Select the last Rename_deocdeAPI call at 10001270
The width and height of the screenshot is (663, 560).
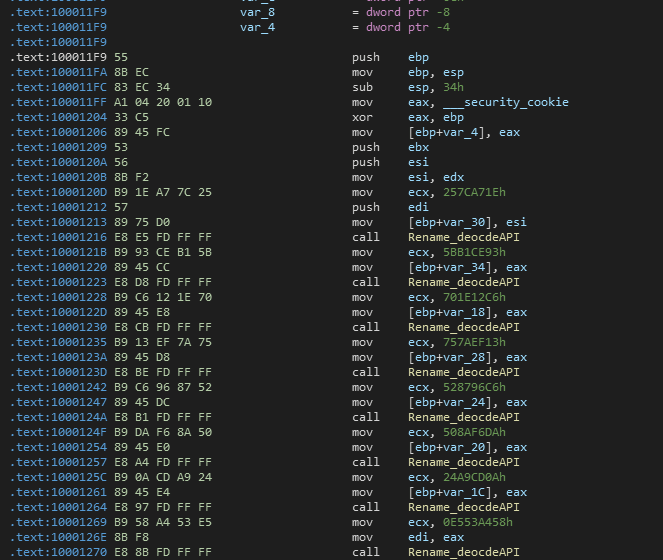click(436, 552)
